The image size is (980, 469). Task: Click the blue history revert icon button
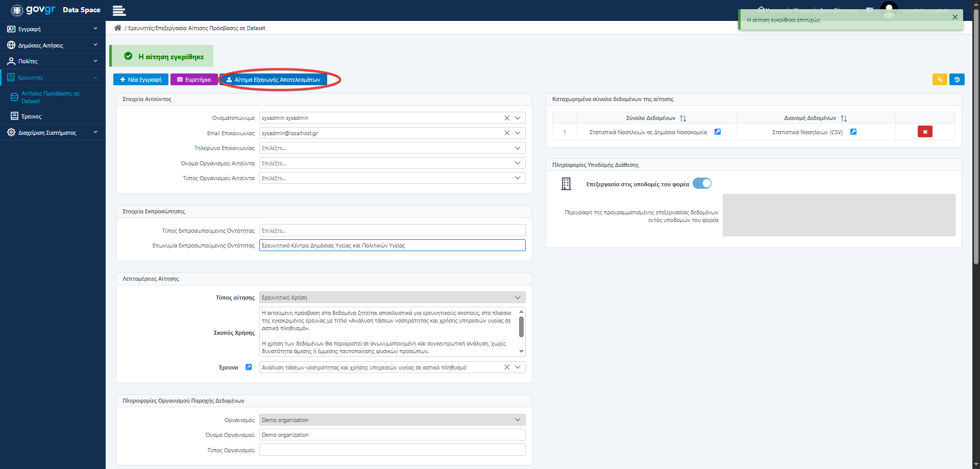[x=957, y=80]
